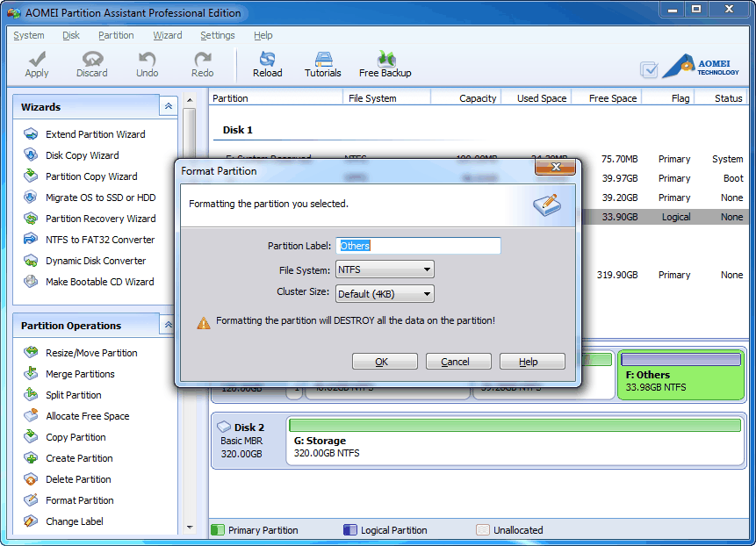Open the Settings menu
Screen dimensions: 756x546
217,35
